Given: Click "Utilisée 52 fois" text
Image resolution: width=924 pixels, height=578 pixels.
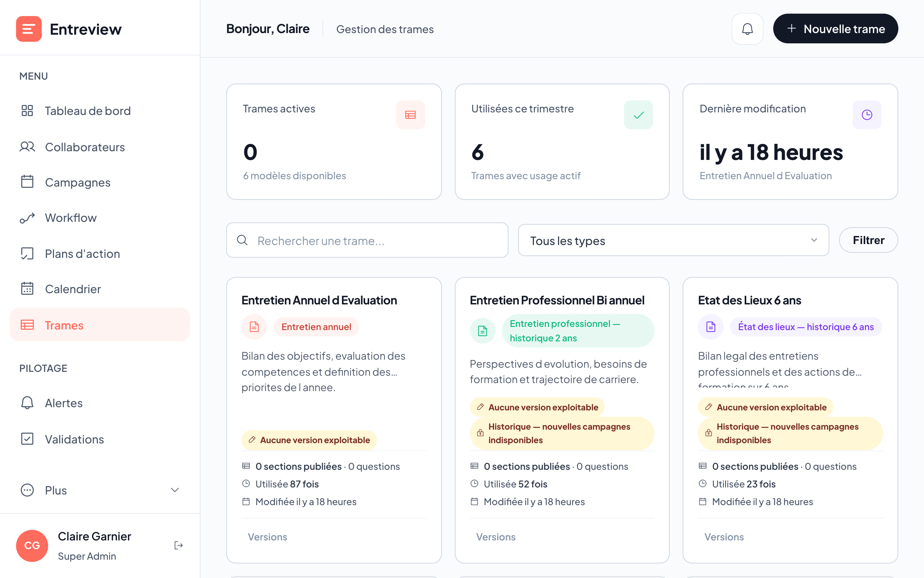Looking at the screenshot, I should 516,484.
